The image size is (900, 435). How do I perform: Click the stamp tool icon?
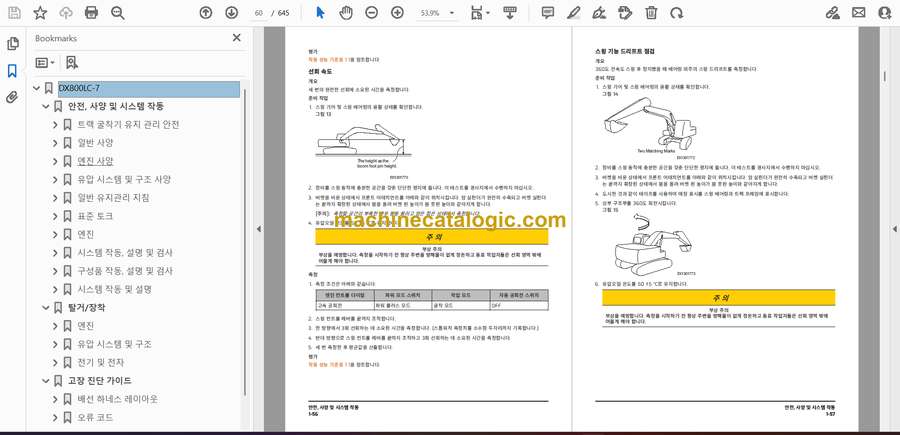coord(625,13)
